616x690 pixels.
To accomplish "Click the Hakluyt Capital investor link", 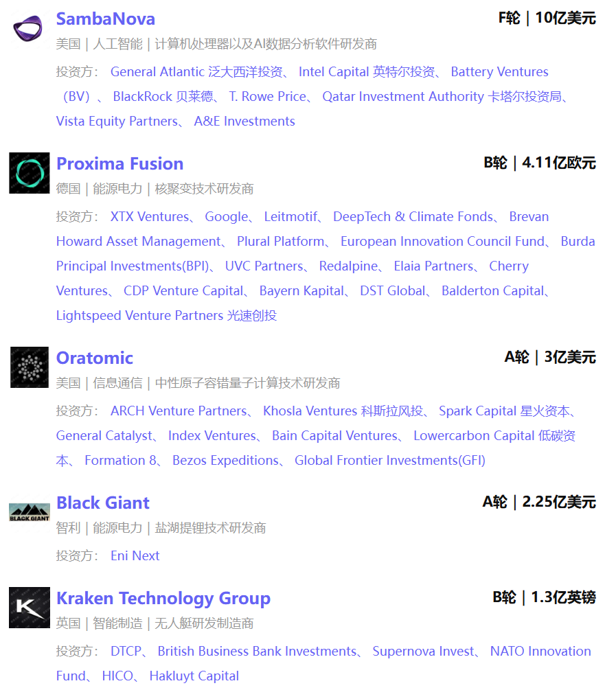I will [194, 676].
